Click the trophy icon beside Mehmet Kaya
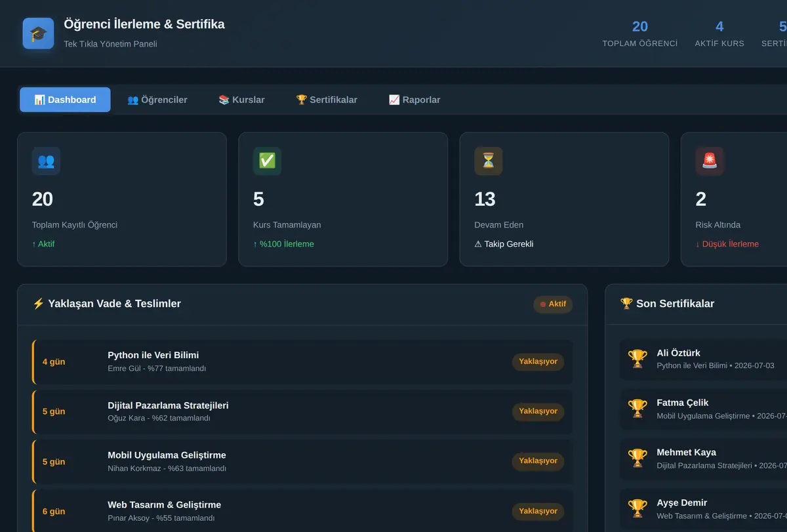Screen dimensions: 787x532 (637, 458)
